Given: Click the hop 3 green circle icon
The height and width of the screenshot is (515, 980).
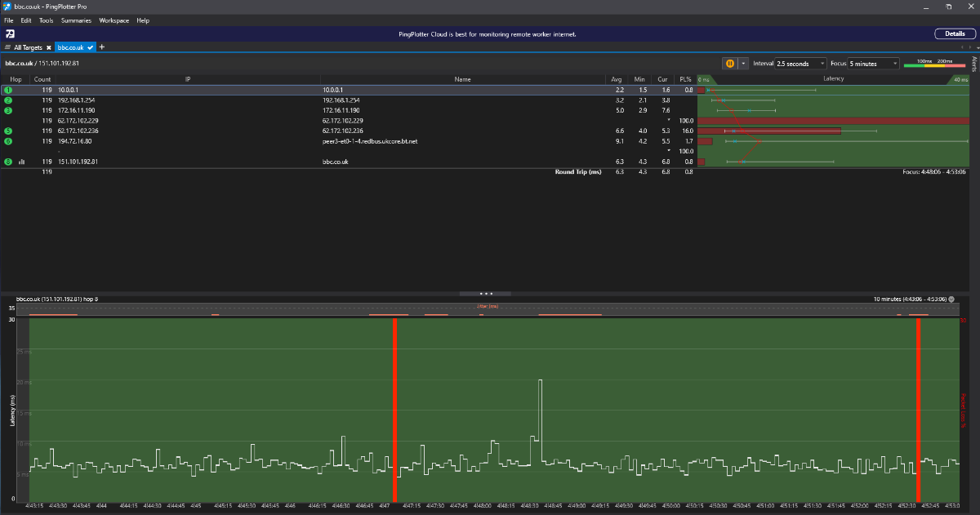Looking at the screenshot, I should [8, 110].
